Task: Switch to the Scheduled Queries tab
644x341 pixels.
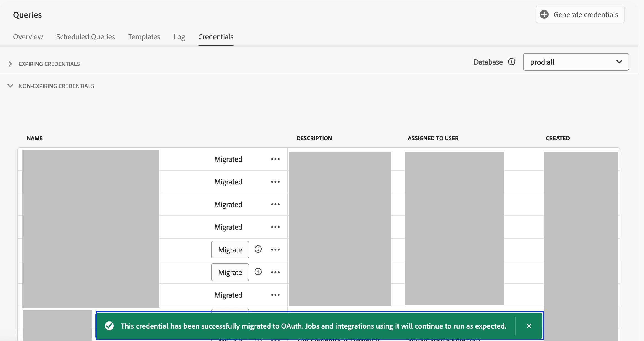Action: pyautogui.click(x=85, y=37)
